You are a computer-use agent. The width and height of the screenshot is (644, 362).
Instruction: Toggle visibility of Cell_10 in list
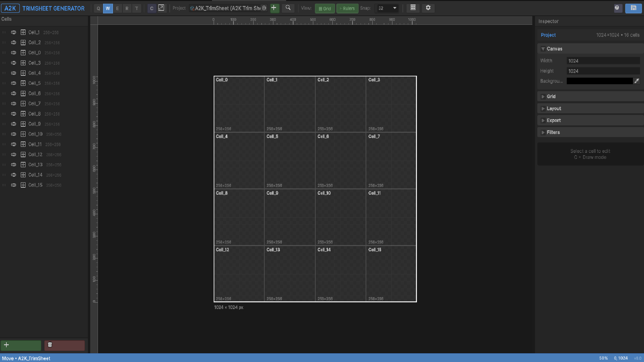click(x=13, y=134)
